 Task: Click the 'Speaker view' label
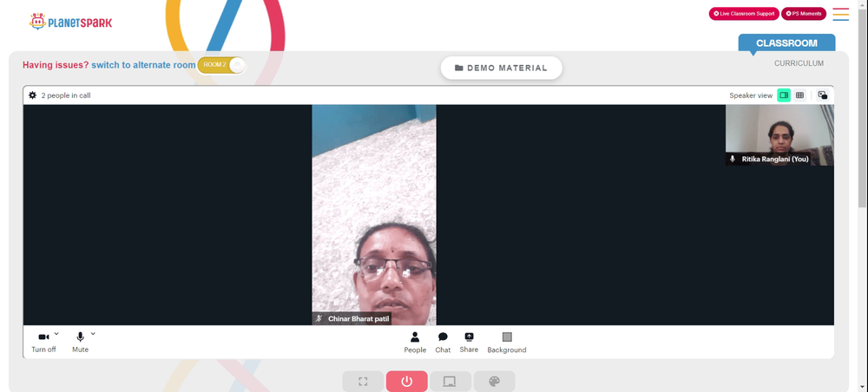[751, 95]
